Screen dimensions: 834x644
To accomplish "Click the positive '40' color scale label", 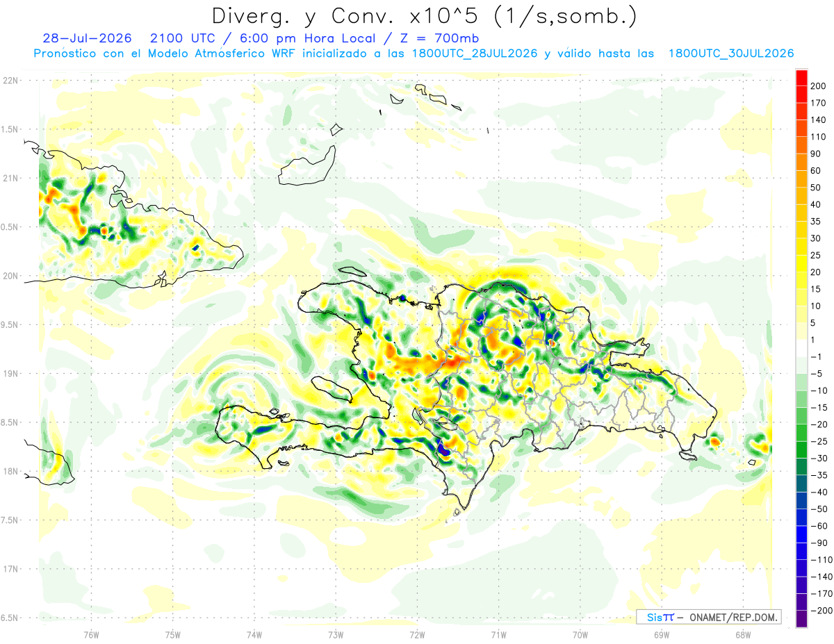I will point(816,205).
